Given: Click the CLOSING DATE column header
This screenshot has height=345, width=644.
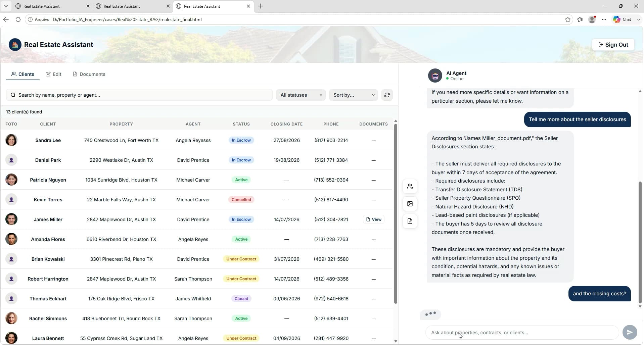Looking at the screenshot, I should (x=286, y=124).
